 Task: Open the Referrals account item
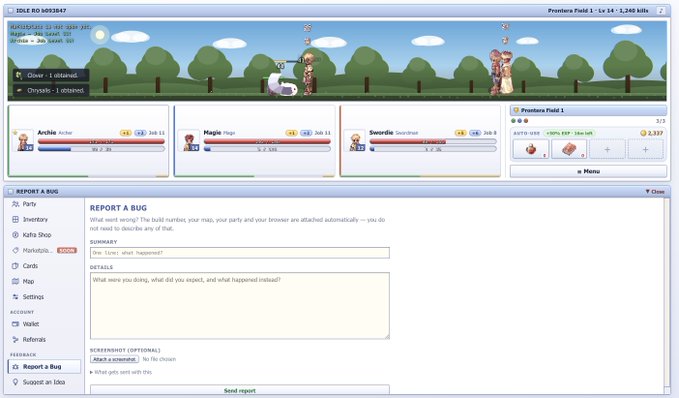tap(44, 340)
